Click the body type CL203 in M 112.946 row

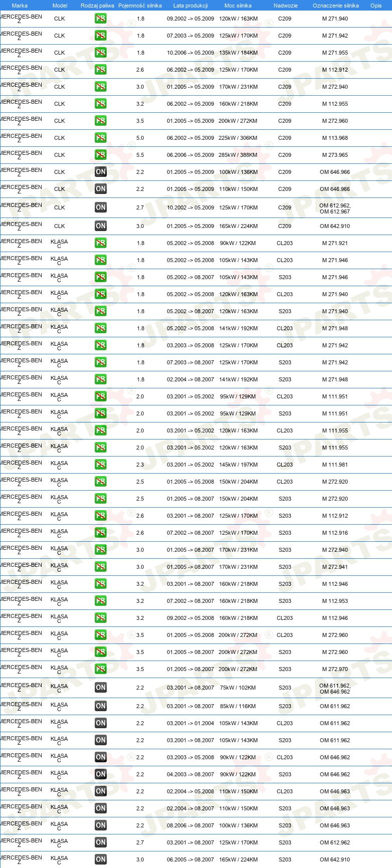(285, 618)
